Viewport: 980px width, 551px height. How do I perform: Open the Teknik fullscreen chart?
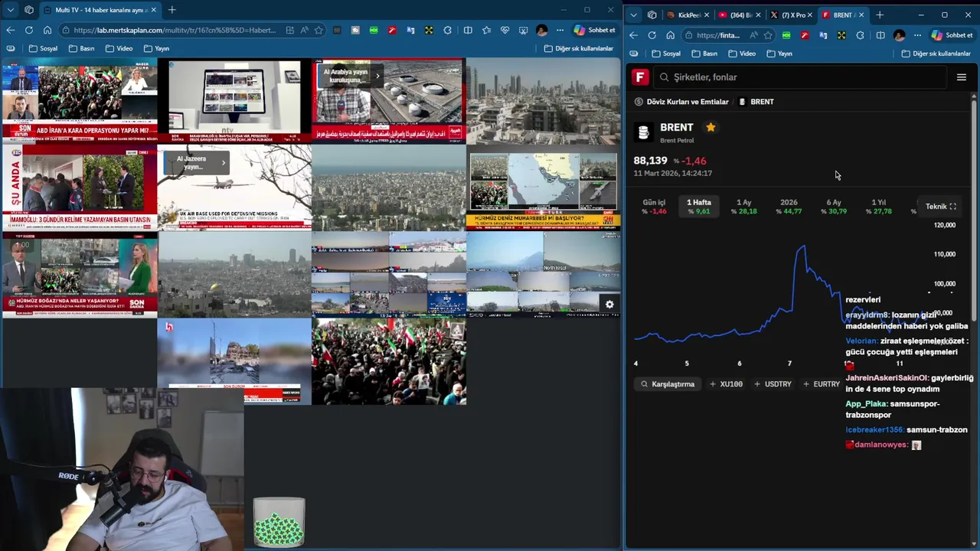click(x=940, y=207)
